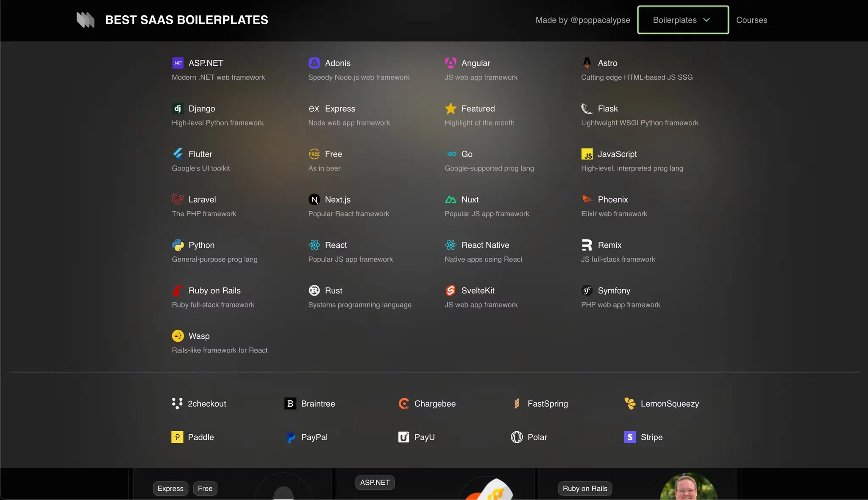Expand the Boilerplates dropdown menu
868x500 pixels.
click(x=682, y=20)
